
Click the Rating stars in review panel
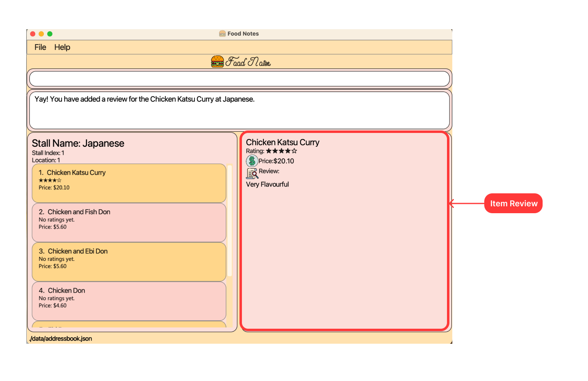[282, 151]
